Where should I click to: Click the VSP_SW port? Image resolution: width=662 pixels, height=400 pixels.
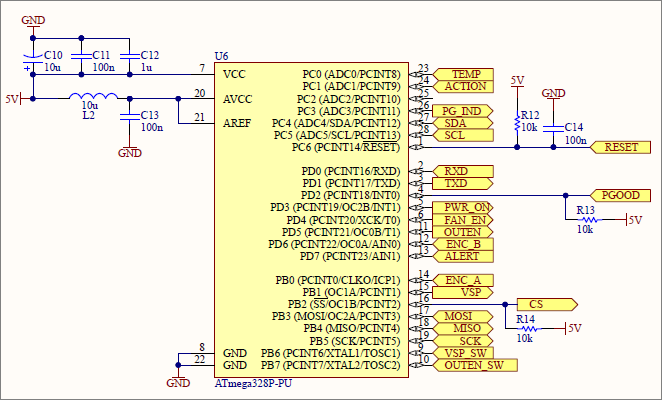coord(463,353)
